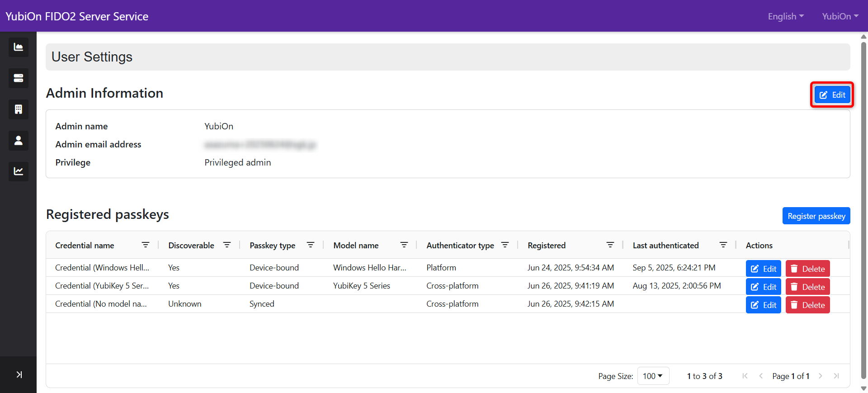868x393 pixels.
Task: Open the English language dropdown
Action: (x=786, y=16)
